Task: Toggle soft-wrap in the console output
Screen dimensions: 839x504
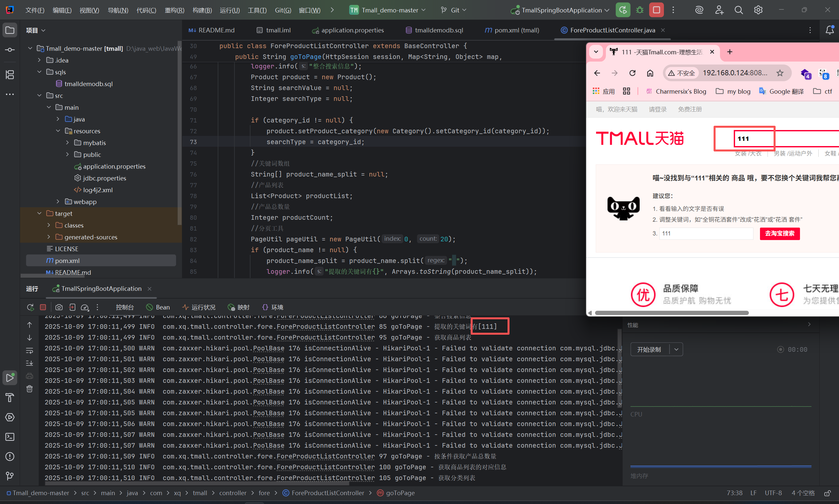Action: click(30, 350)
